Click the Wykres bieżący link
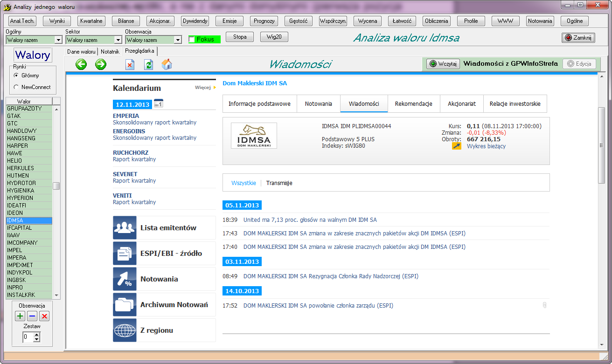This screenshot has width=612, height=364. tap(486, 146)
